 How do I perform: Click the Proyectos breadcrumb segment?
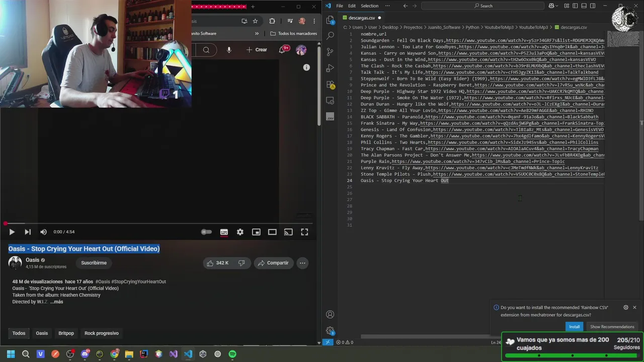tap(413, 27)
